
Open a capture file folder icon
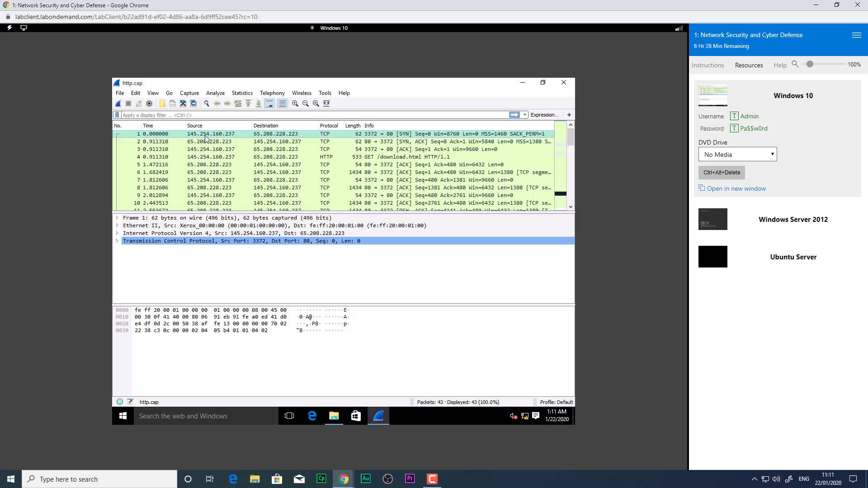point(162,103)
